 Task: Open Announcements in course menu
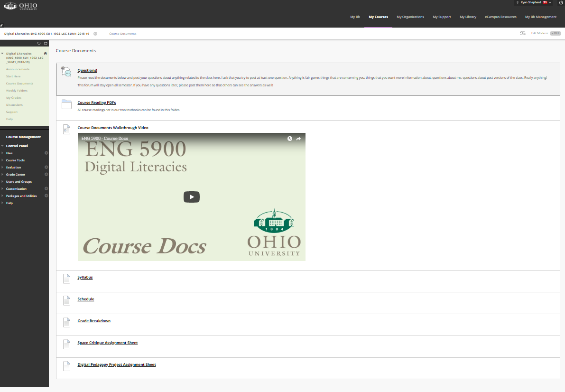(x=18, y=69)
